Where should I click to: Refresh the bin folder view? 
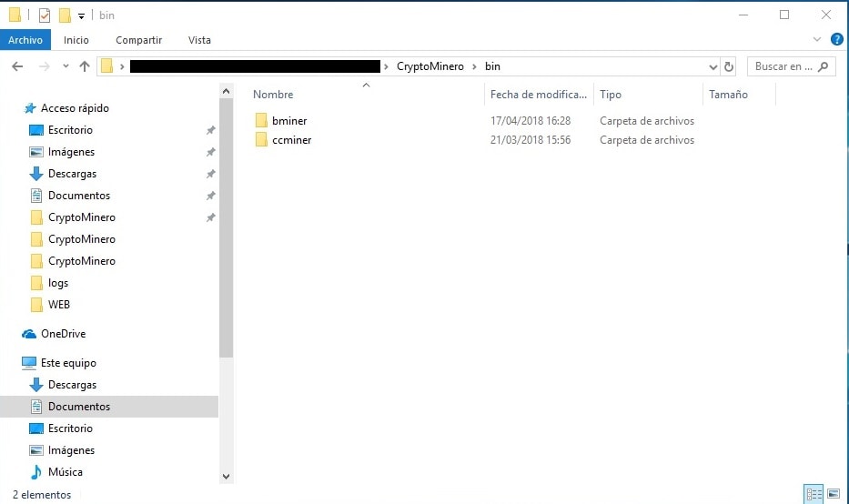[729, 66]
